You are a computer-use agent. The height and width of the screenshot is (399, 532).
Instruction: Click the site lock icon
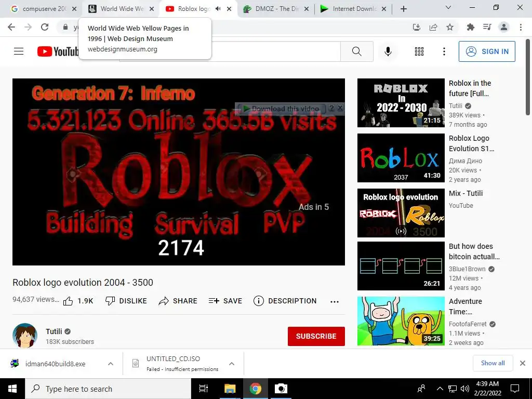(x=65, y=27)
